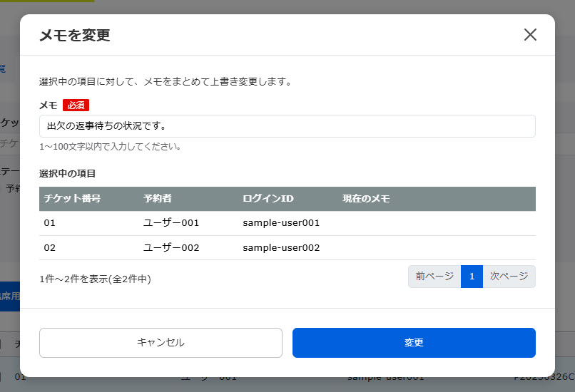Click ユーザー001 in the table
The height and width of the screenshot is (392, 575).
171,223
